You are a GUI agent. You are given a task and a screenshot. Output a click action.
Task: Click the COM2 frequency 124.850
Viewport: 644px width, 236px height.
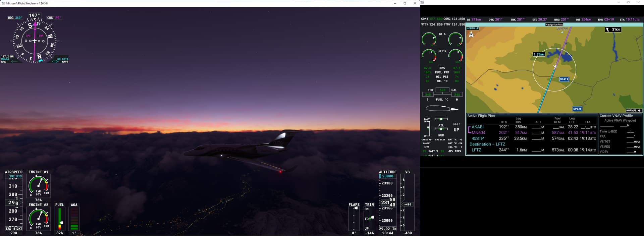458,19
